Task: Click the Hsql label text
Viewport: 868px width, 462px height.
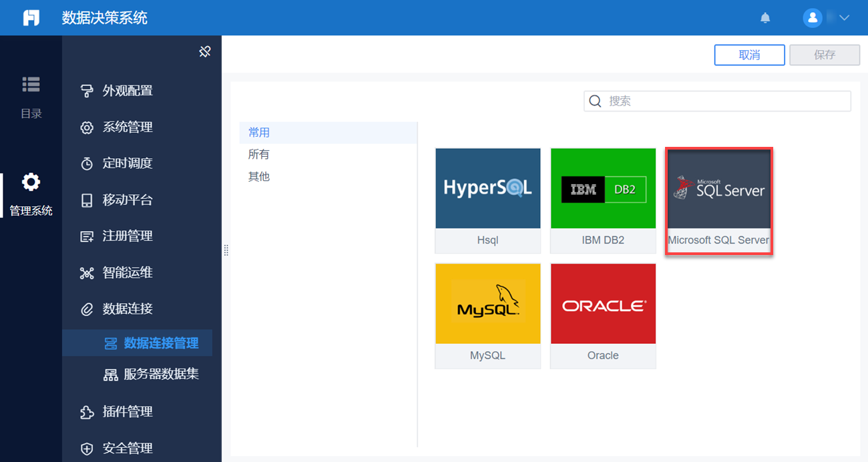Action: click(x=488, y=240)
